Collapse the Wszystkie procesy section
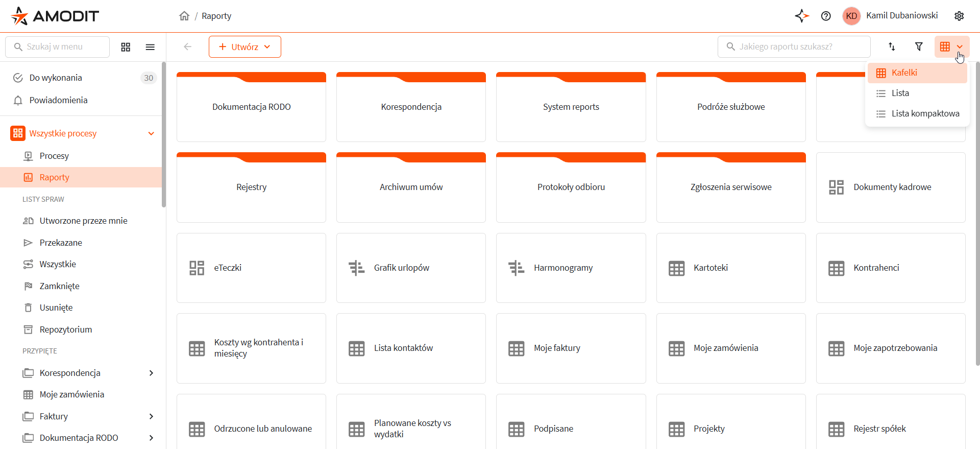 (x=151, y=133)
